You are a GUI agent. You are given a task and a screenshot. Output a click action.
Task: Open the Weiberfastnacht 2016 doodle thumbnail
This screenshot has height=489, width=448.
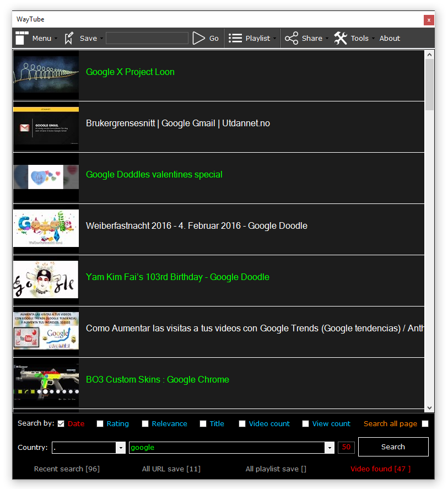(46, 229)
